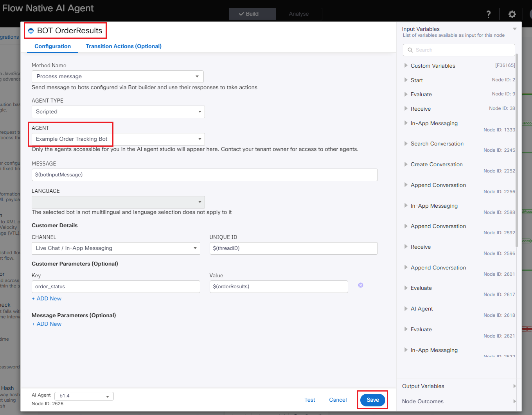This screenshot has width=532, height=415.
Task: Add new Customer Parameter
Action: point(47,298)
